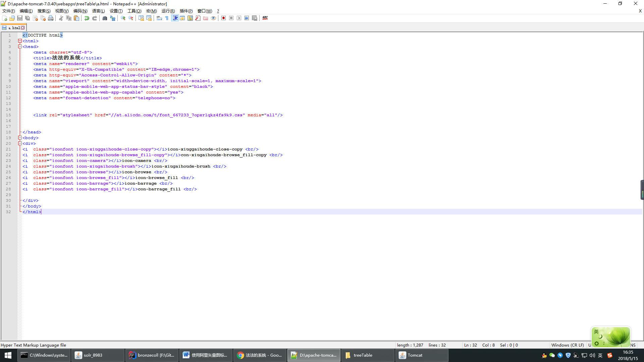Zoom out using the magnifier minus icon
644x362 pixels.
coord(131,18)
